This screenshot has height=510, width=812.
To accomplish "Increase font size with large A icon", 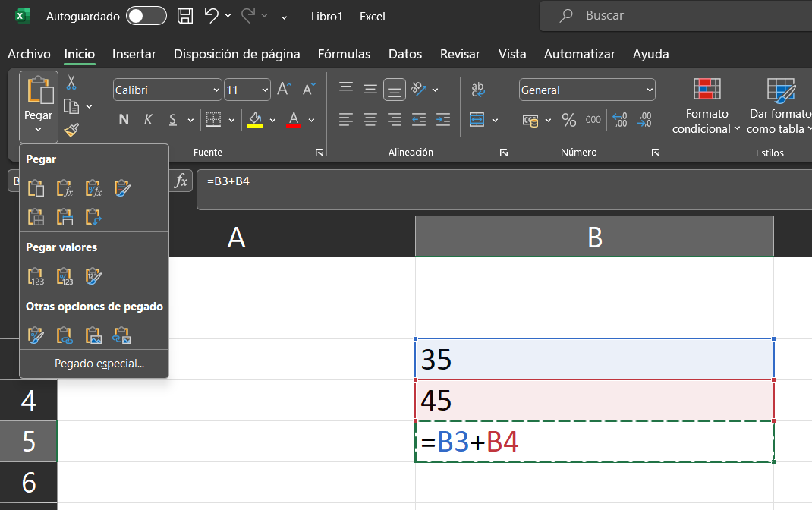I will click(x=285, y=89).
